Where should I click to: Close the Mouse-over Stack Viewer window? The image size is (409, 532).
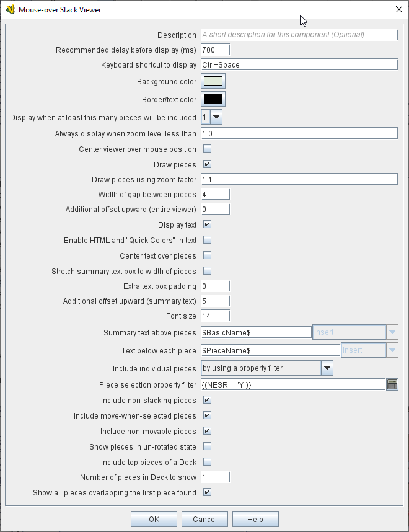pyautogui.click(x=399, y=9)
